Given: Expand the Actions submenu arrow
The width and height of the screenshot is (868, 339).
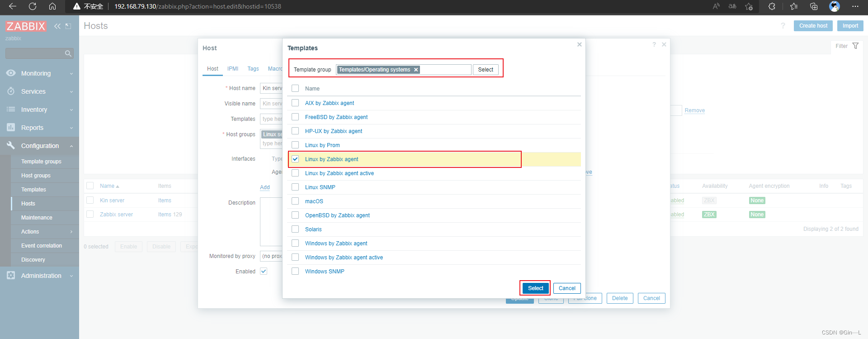Looking at the screenshot, I should point(71,232).
